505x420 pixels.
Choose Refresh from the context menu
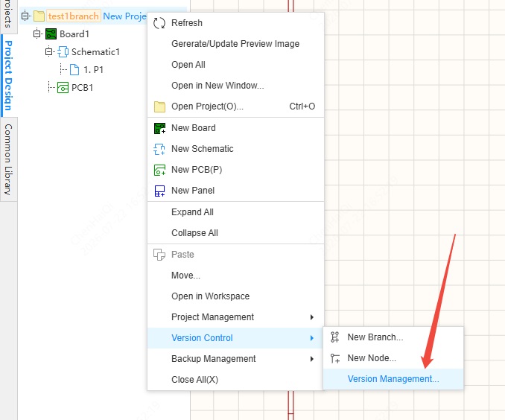235,23
